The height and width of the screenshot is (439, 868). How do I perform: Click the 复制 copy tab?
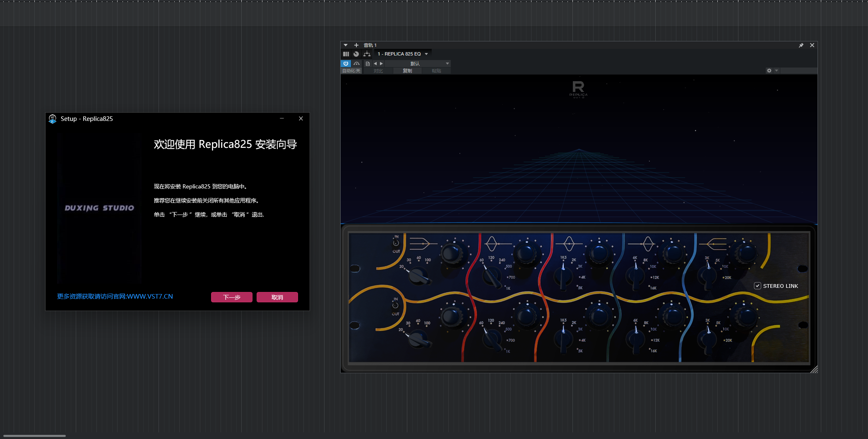(x=407, y=71)
